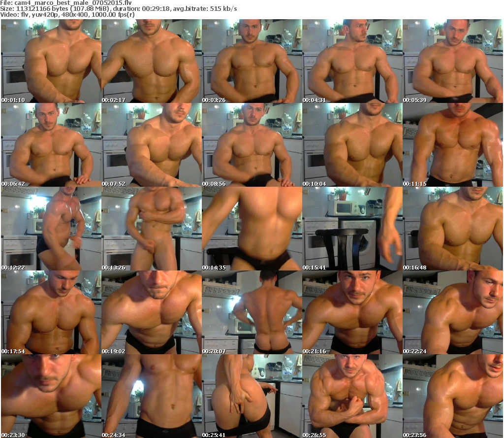Select the 00:23:30 thumbnail
This screenshot has height=438, width=504.
click(51, 396)
